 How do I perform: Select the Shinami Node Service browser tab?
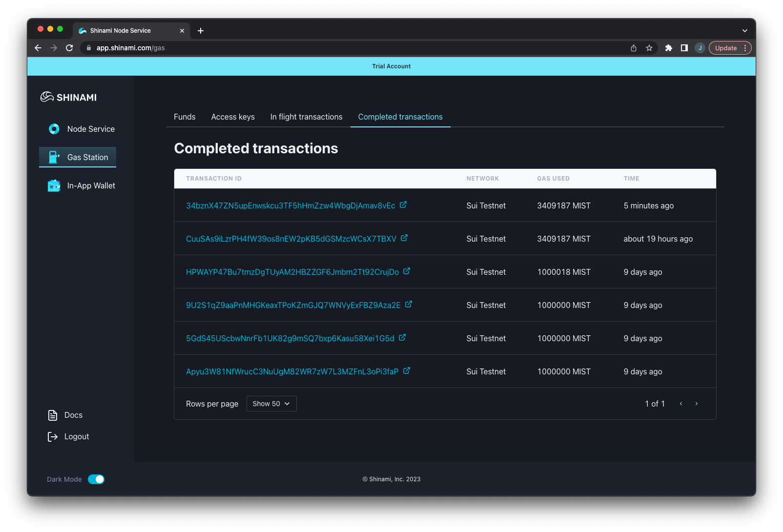131,31
